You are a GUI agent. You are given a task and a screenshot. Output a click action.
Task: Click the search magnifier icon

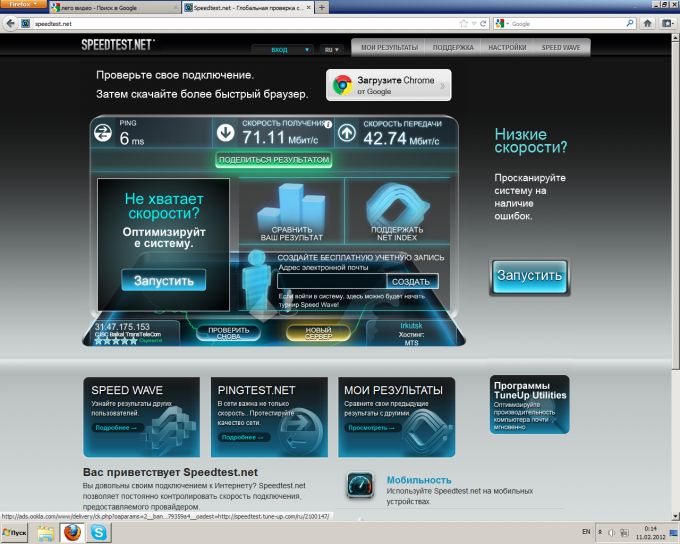(630, 23)
